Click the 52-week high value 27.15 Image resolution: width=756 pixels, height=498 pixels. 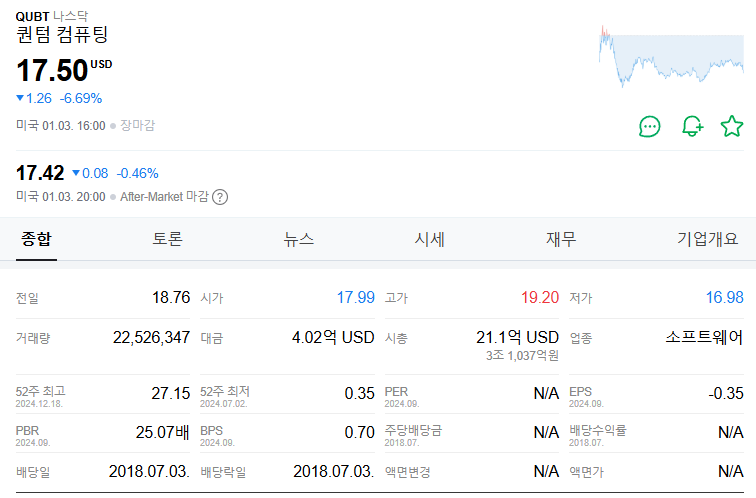(171, 393)
